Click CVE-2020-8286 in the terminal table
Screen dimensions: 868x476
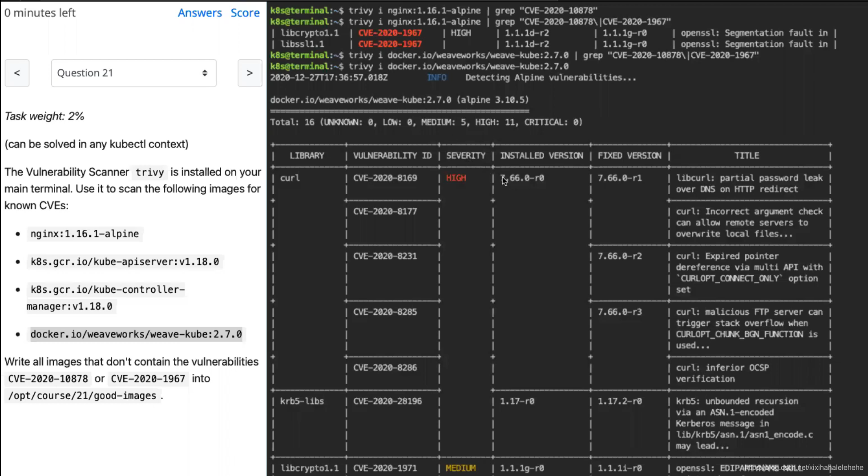(385, 368)
